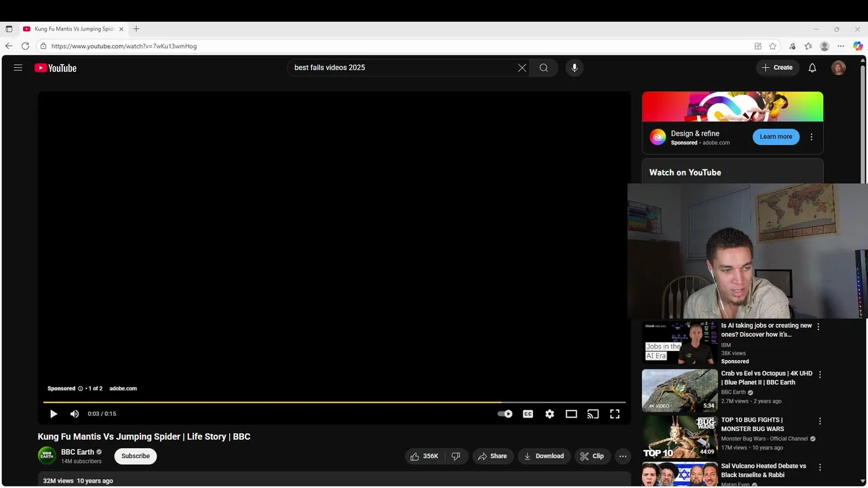Open the browser Settings and more menu
Image resolution: width=868 pixels, height=488 pixels.
841,46
